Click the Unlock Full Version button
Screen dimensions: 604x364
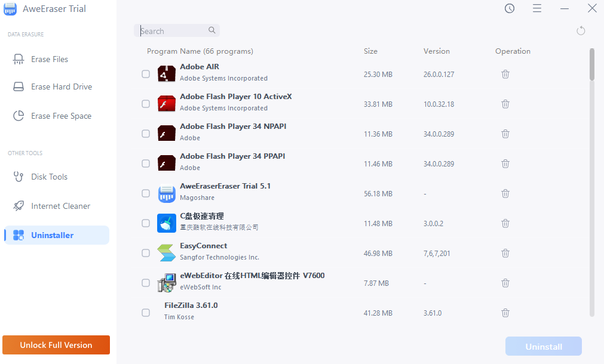click(x=56, y=345)
